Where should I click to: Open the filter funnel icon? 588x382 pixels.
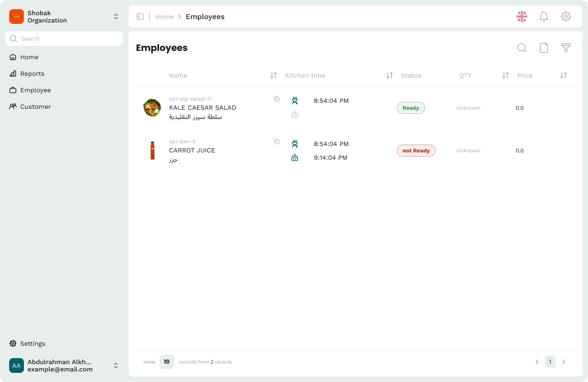click(566, 48)
